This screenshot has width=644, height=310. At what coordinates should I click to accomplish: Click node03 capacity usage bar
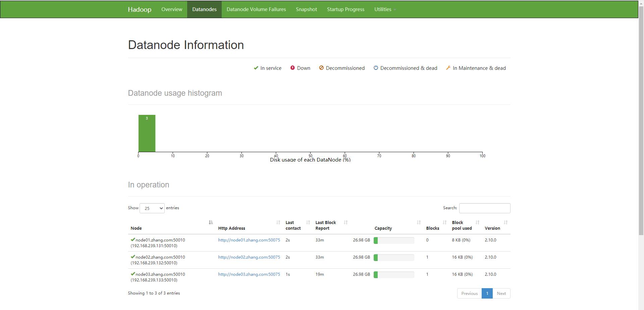(394, 275)
